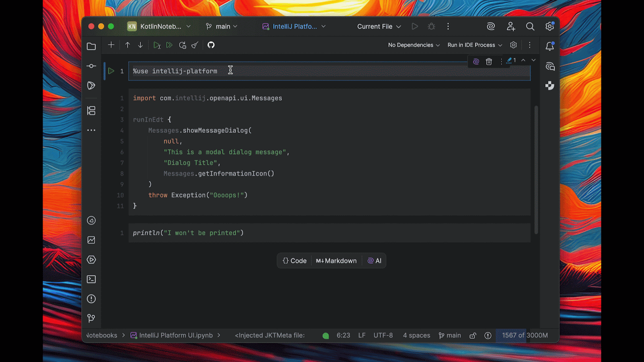Select the IntelliJ Platform notebook tab
This screenshot has width=644, height=362.
(294, 27)
